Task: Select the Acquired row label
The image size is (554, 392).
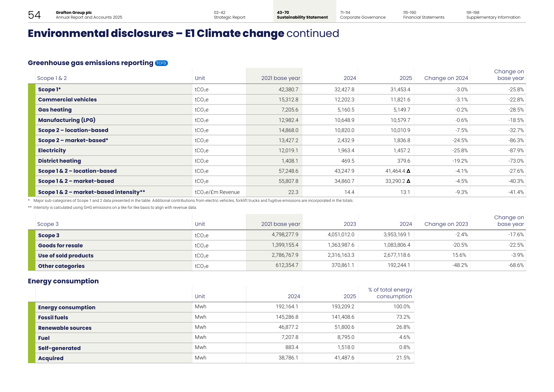Action: coord(51,358)
